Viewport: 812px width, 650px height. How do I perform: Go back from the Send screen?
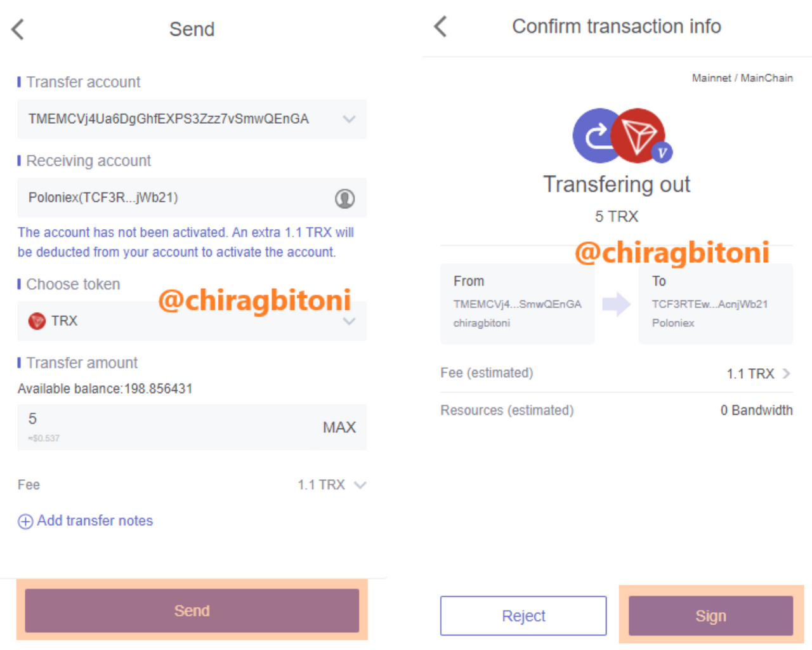18,29
